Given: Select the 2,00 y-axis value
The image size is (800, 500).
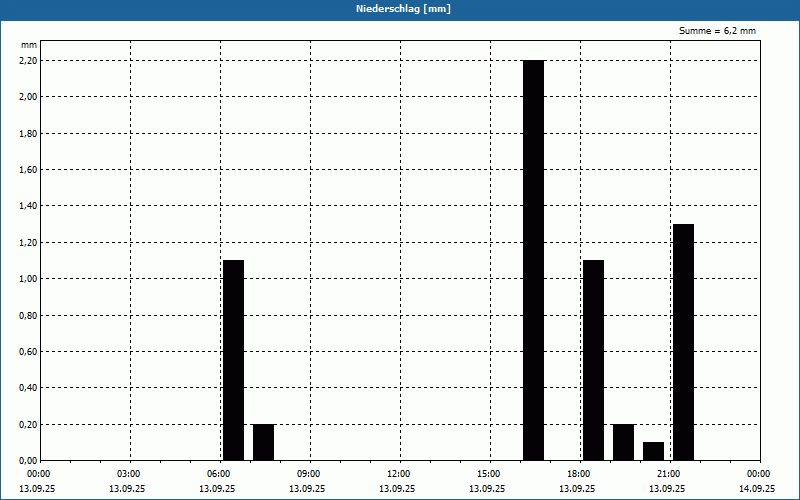Looking at the screenshot, I should [x=28, y=97].
